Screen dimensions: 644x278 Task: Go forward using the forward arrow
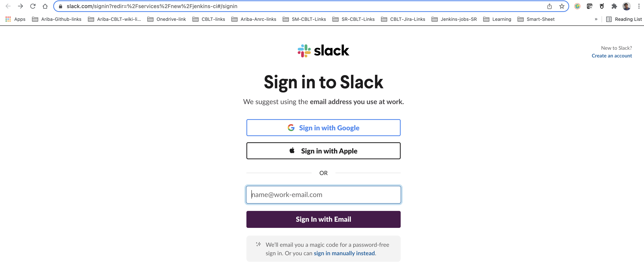pyautogui.click(x=20, y=6)
